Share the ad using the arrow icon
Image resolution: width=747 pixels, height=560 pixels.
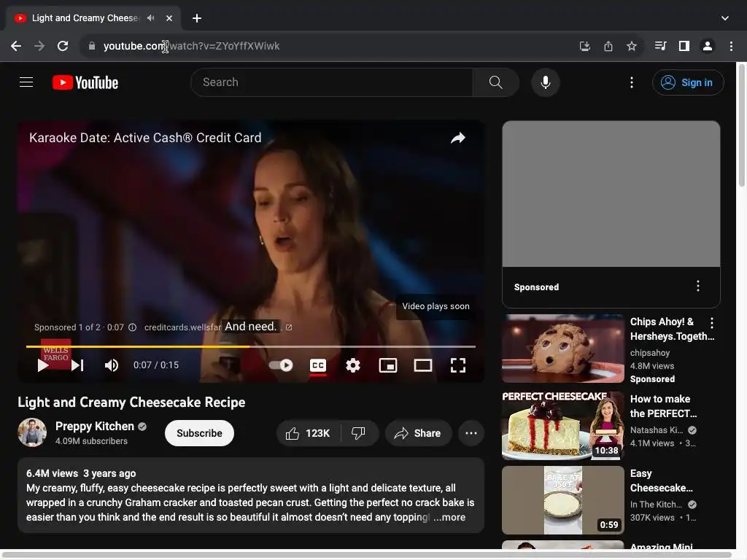(458, 138)
